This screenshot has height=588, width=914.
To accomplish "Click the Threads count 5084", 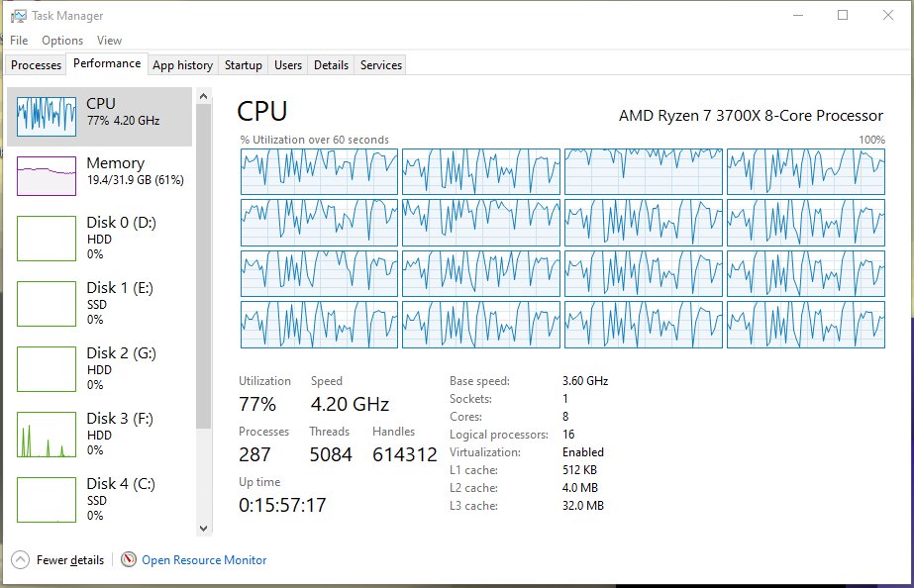I will pos(331,454).
